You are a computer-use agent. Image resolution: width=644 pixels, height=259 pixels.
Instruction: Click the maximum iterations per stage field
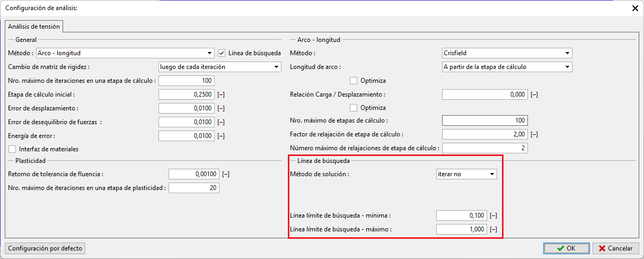186,81
